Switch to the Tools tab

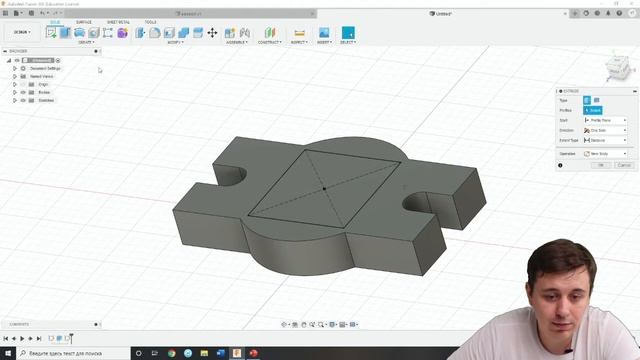pyautogui.click(x=150, y=22)
